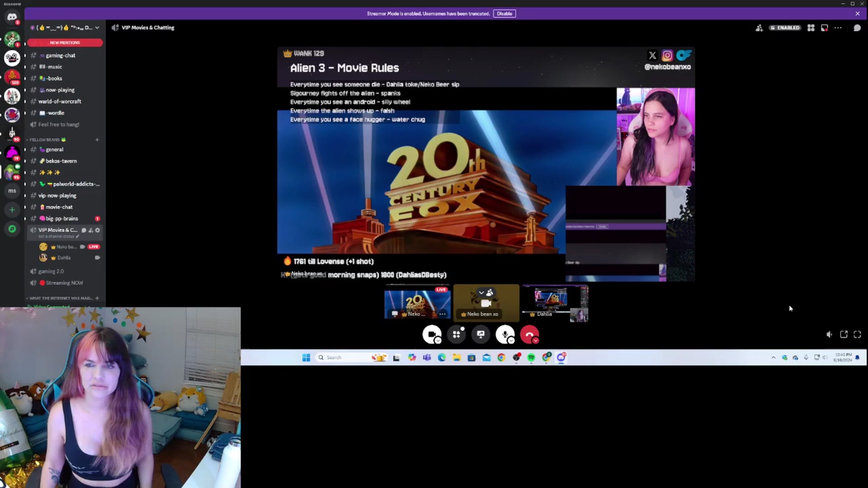Open Windows Start menu

point(306,357)
